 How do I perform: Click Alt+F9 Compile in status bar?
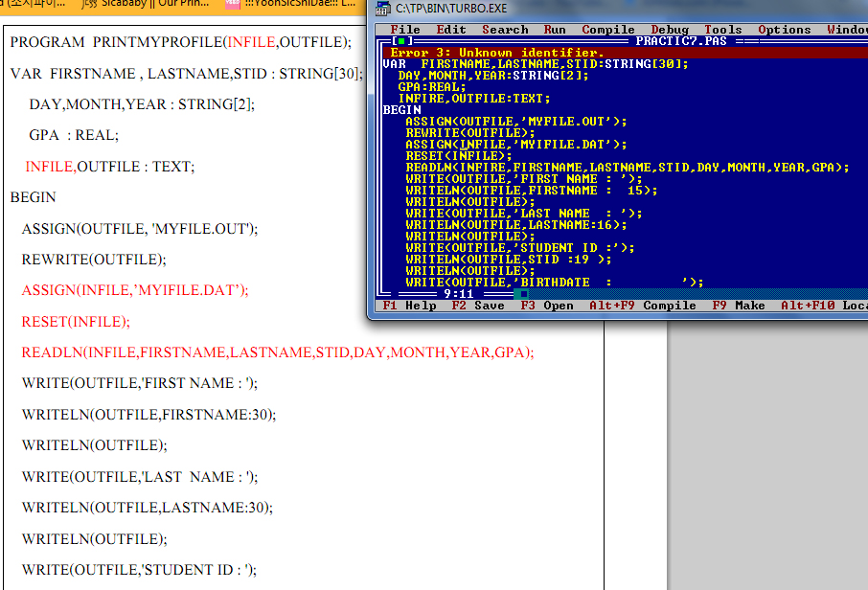click(642, 306)
